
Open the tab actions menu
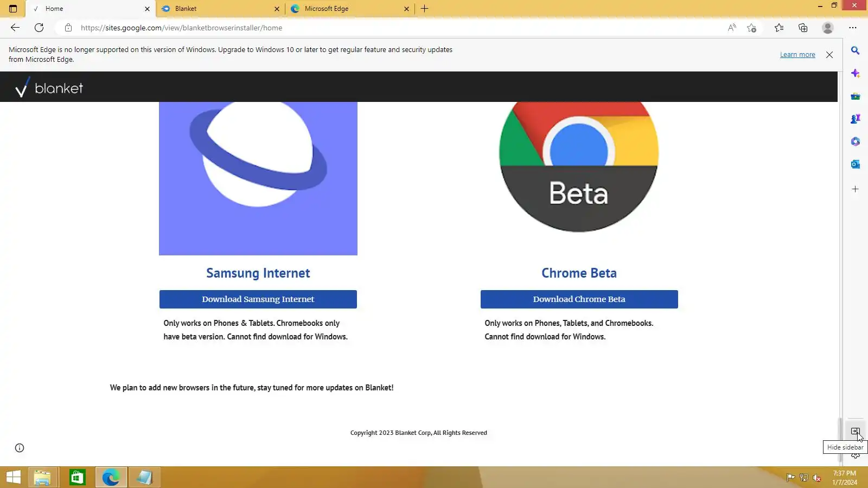coord(13,9)
